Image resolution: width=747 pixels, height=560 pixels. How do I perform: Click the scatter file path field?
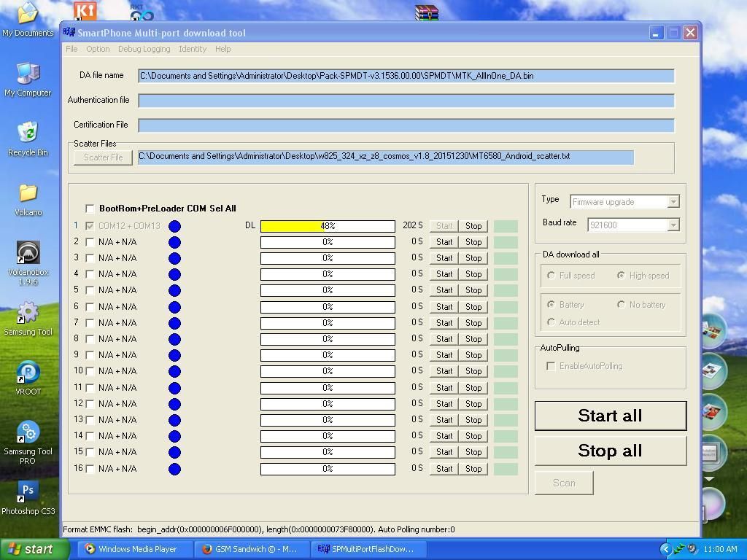click(386, 157)
